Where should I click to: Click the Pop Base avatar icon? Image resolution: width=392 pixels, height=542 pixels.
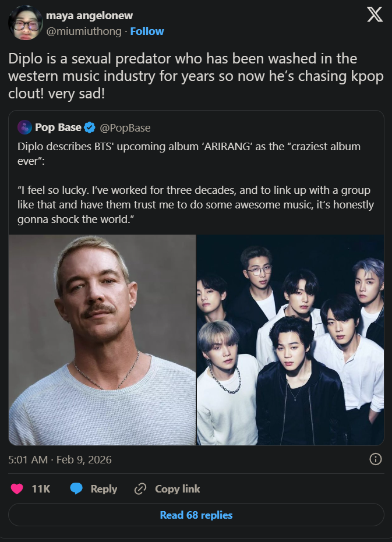click(24, 127)
